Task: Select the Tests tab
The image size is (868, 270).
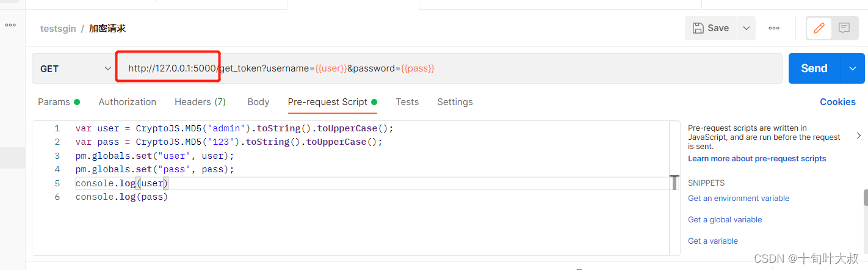Action: pyautogui.click(x=407, y=102)
